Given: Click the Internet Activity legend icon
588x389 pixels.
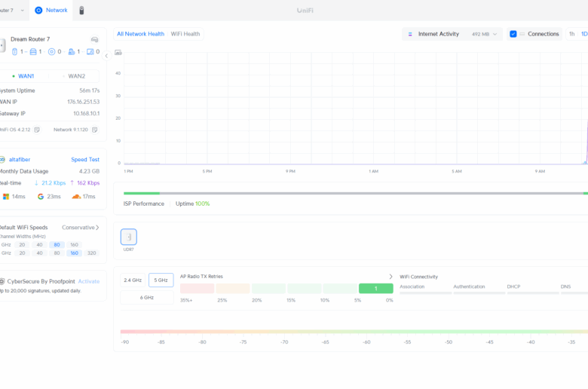Looking at the screenshot, I should 410,34.
